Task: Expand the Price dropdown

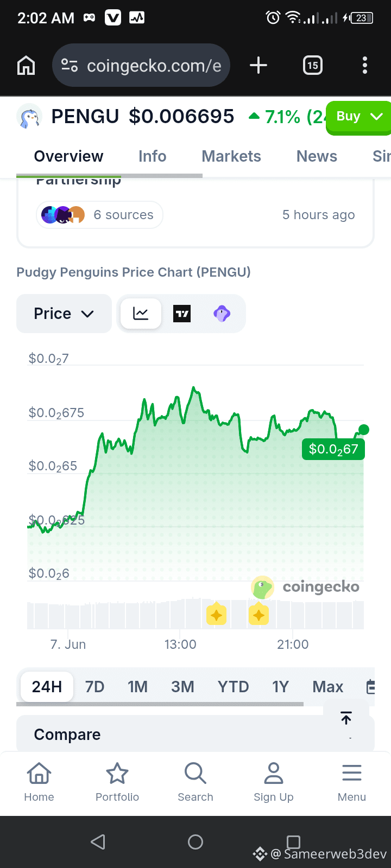Action: click(64, 314)
